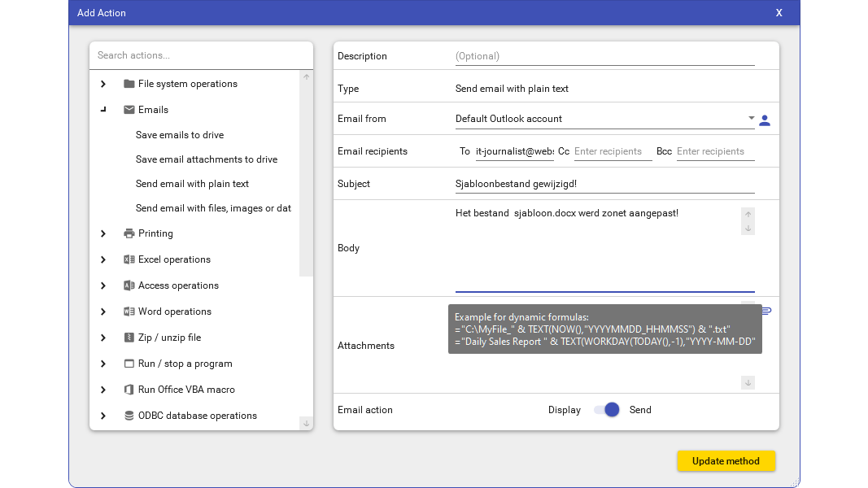
Task: Expand the File system operations group
Action: (103, 84)
